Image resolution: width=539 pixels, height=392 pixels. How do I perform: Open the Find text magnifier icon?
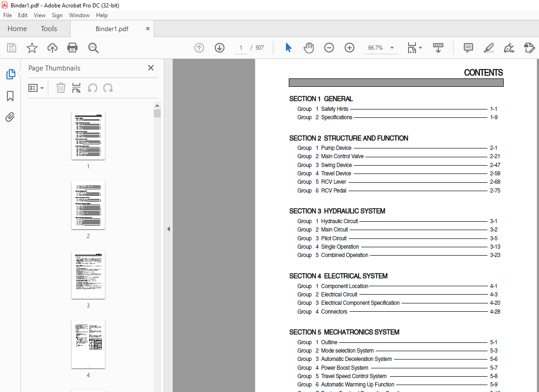(93, 48)
